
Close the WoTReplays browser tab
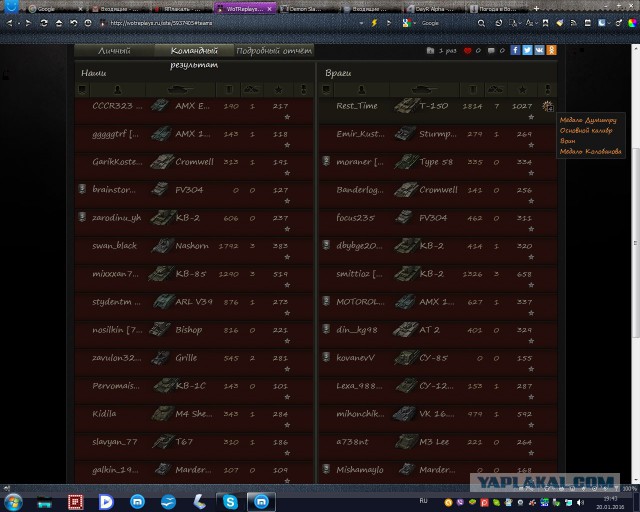click(x=270, y=9)
